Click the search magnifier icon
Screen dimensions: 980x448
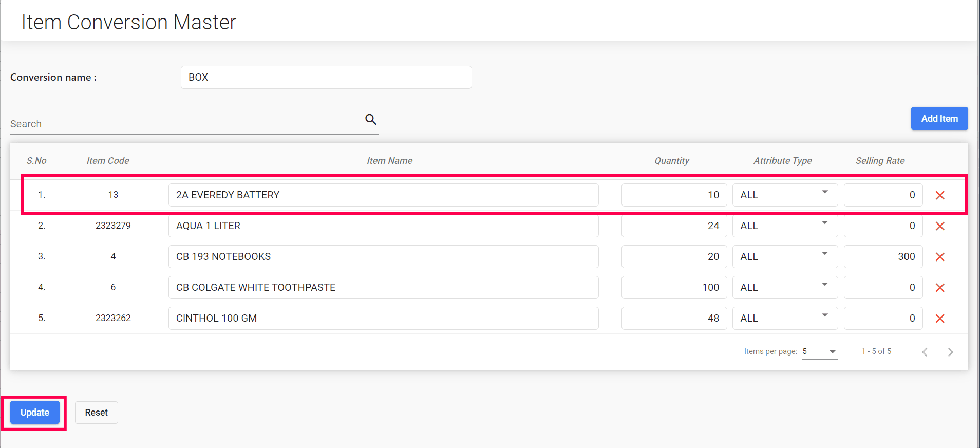(370, 120)
